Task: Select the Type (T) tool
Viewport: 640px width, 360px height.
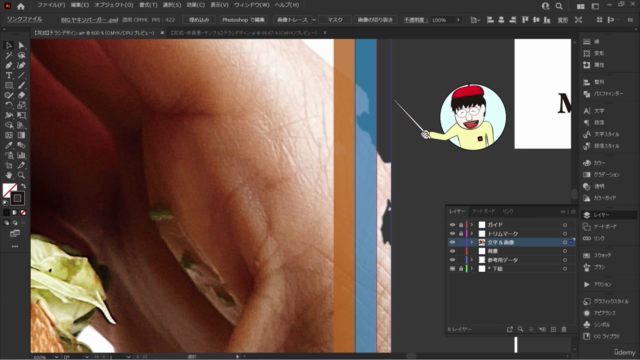Action: point(9,76)
